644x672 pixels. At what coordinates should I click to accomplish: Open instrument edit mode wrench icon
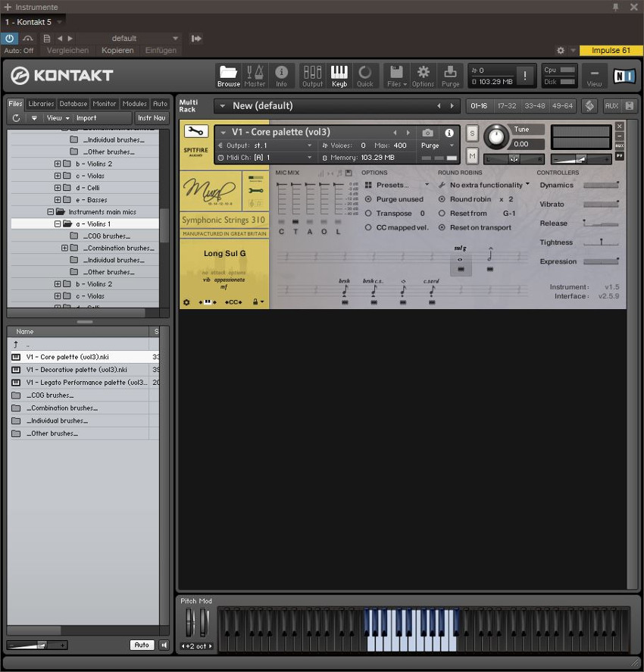(195, 131)
